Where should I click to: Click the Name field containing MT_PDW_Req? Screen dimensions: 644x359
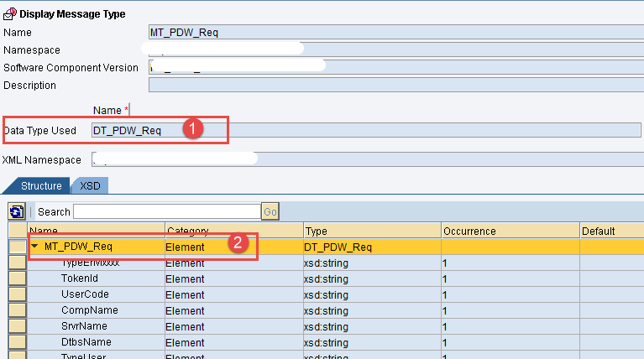395,33
